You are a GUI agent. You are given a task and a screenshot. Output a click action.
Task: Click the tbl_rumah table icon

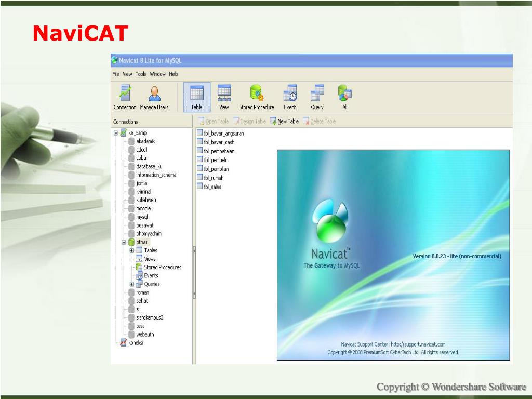(199, 178)
